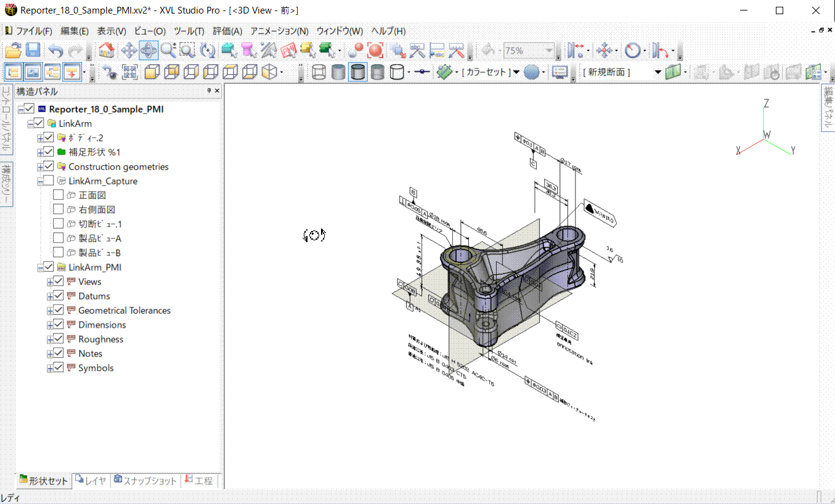This screenshot has height=504, width=835.
Task: Click the green cross-section plane icon
Action: click(x=672, y=72)
